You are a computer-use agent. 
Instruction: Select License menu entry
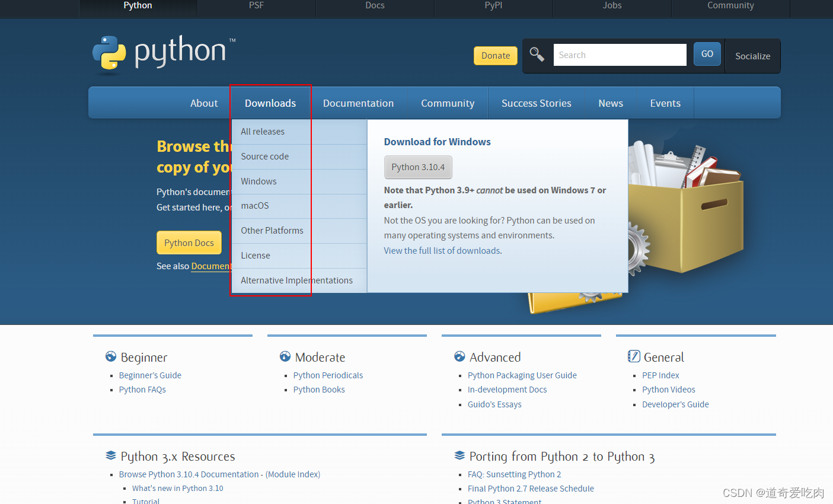coord(299,256)
